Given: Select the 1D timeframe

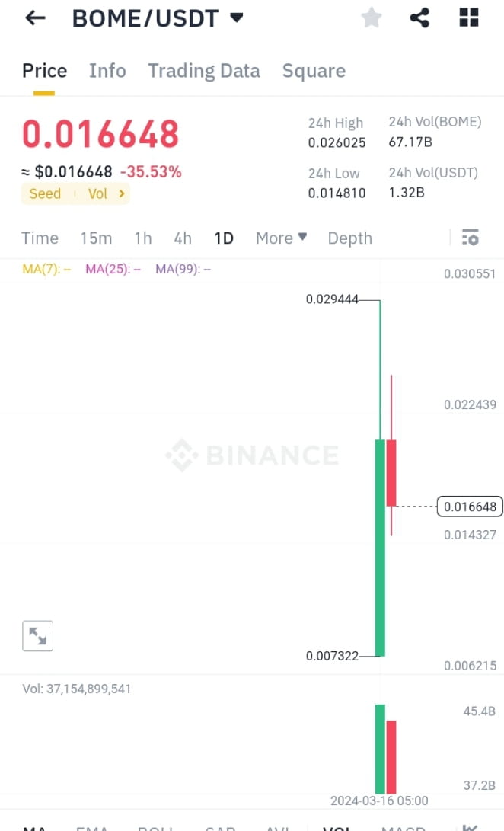Looking at the screenshot, I should pyautogui.click(x=223, y=238).
